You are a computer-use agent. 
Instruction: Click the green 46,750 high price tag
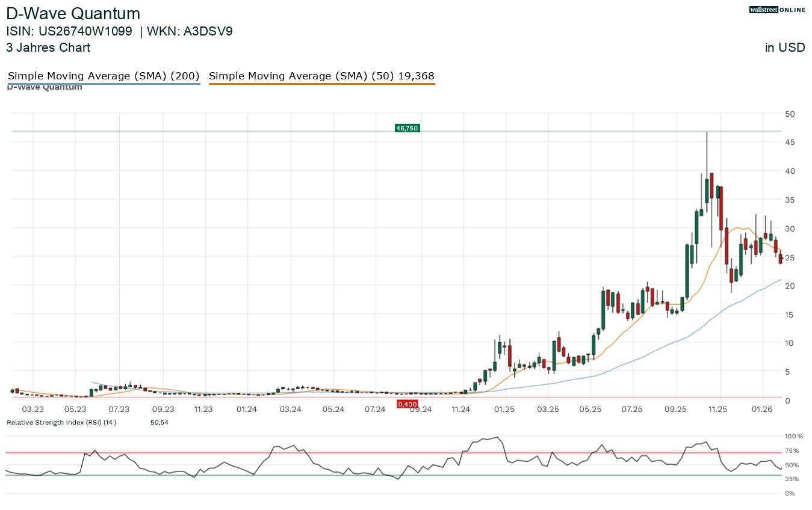[407, 128]
